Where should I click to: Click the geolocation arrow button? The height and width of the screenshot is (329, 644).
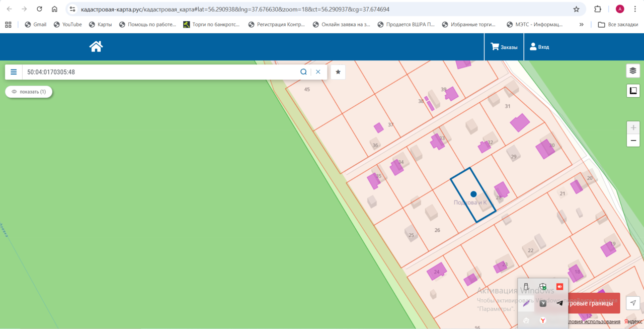point(633,303)
